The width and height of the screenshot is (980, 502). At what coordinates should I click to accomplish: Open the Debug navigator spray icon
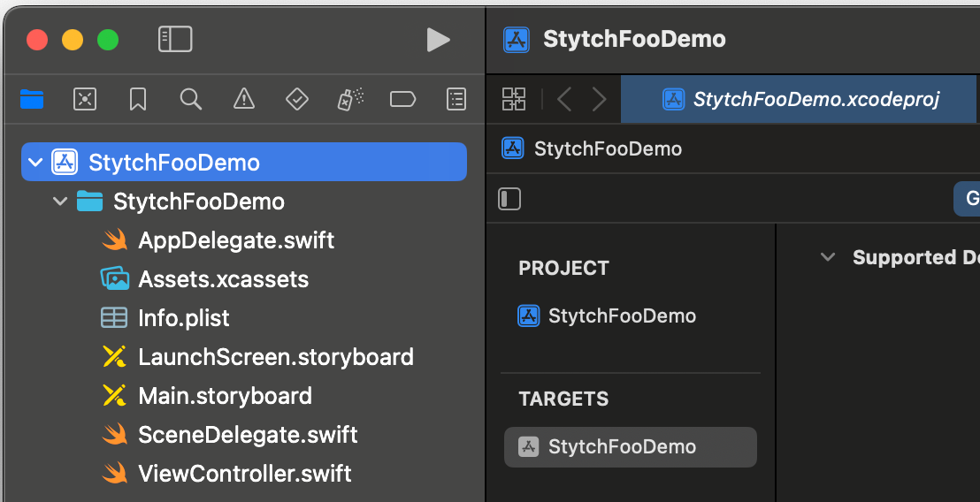click(350, 99)
